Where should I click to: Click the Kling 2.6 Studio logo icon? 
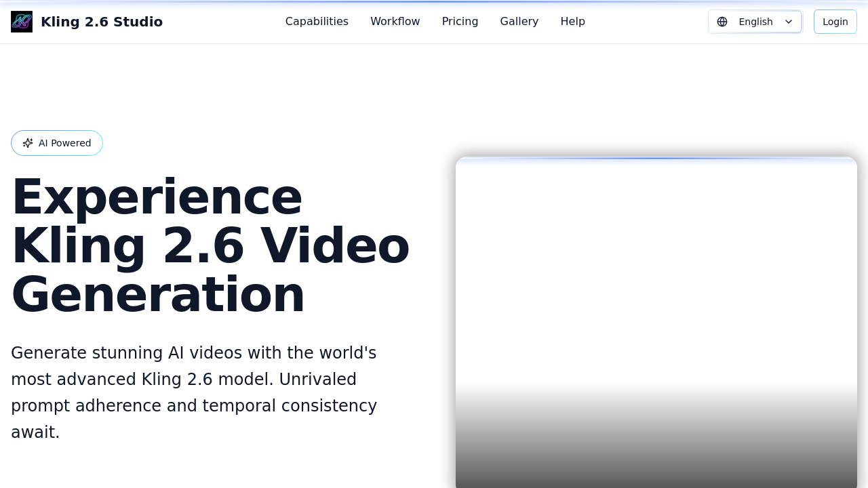click(x=20, y=21)
